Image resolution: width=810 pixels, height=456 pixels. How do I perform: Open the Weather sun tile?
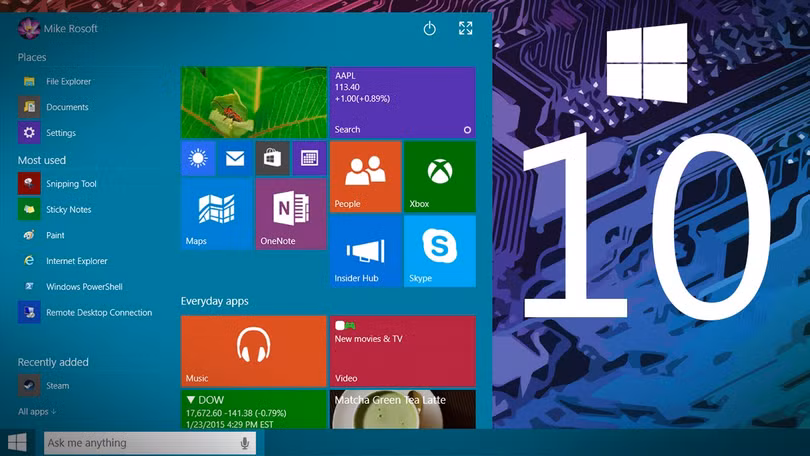pos(198,158)
